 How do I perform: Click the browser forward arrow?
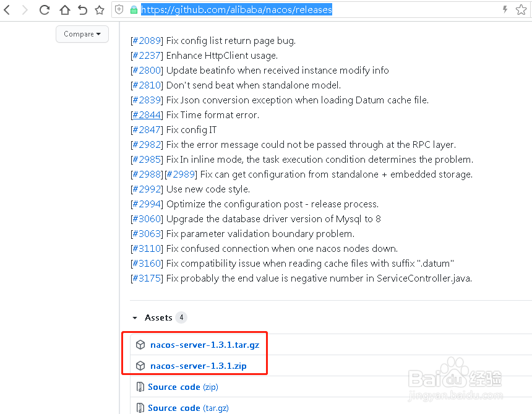pos(25,10)
